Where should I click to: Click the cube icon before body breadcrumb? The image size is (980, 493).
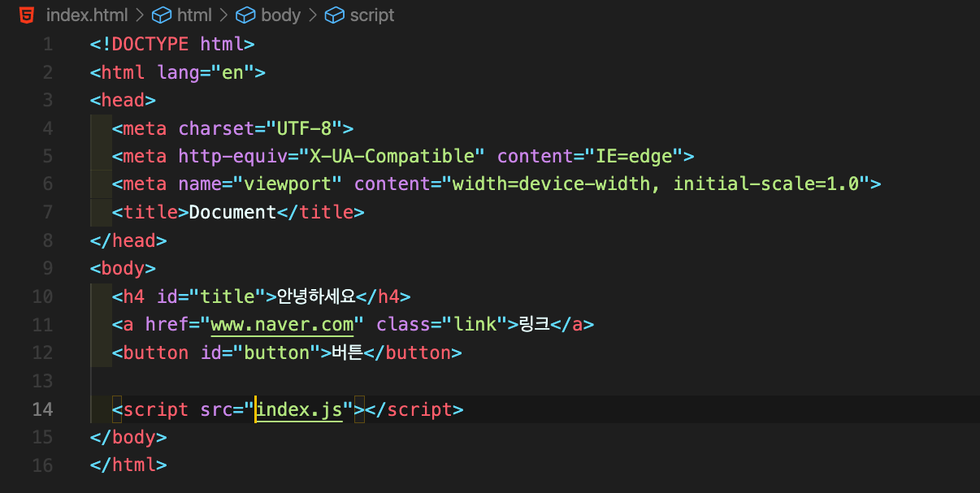click(246, 15)
